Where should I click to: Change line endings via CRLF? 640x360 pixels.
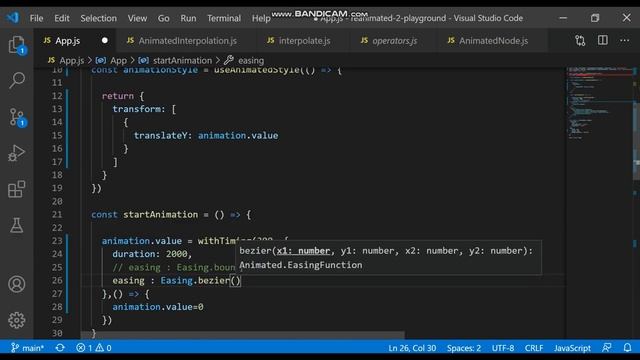(x=534, y=348)
